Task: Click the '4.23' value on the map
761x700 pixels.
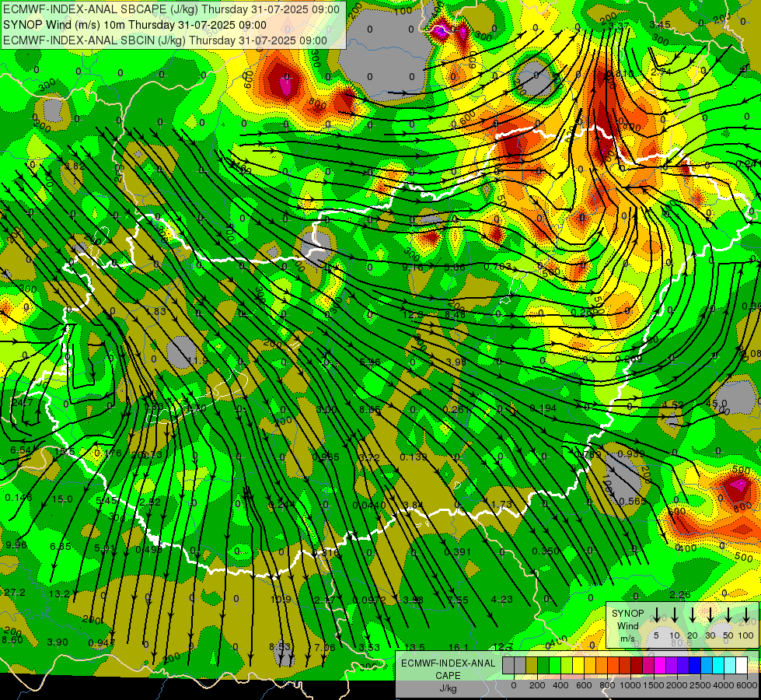Action: click(x=502, y=600)
